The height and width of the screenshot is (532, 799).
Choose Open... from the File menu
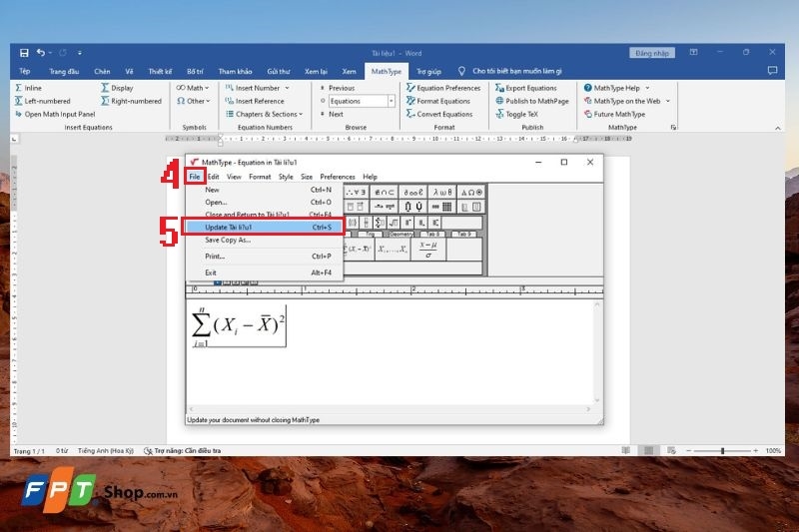(x=265, y=202)
